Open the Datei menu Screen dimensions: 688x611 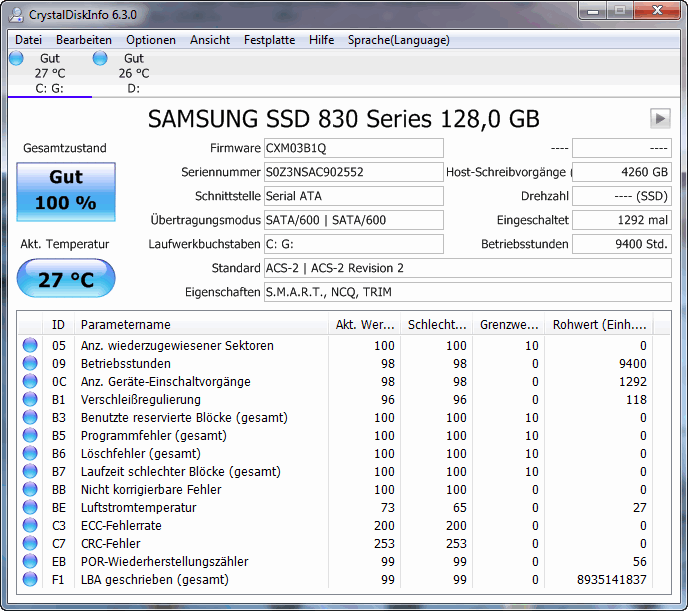click(29, 40)
